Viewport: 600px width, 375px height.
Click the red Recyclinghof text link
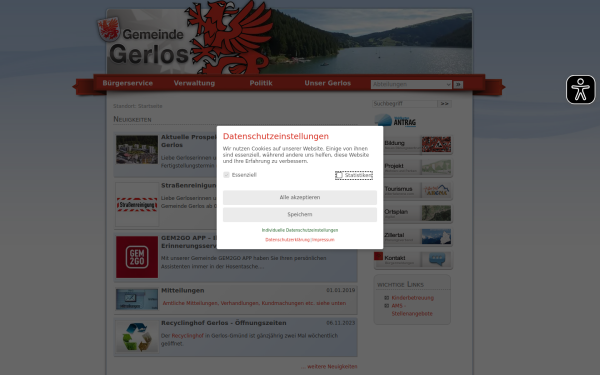pyautogui.click(x=188, y=336)
